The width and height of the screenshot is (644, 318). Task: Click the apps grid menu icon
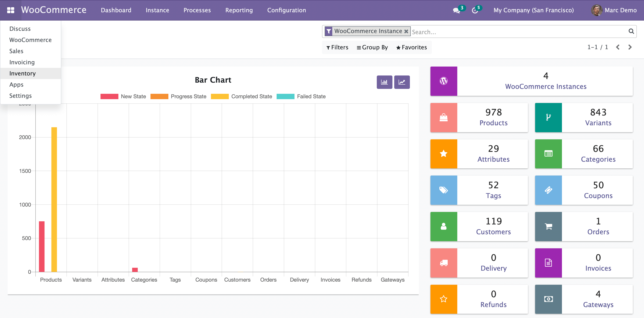11,10
